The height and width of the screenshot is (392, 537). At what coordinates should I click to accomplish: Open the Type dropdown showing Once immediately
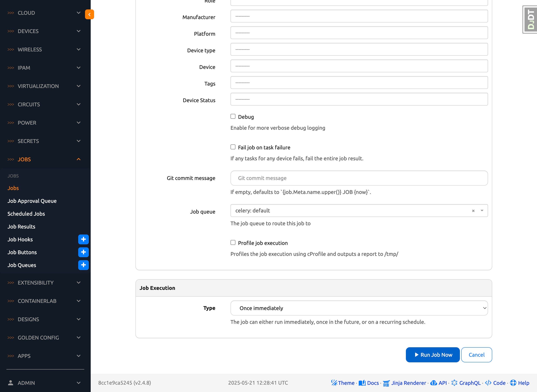point(359,308)
